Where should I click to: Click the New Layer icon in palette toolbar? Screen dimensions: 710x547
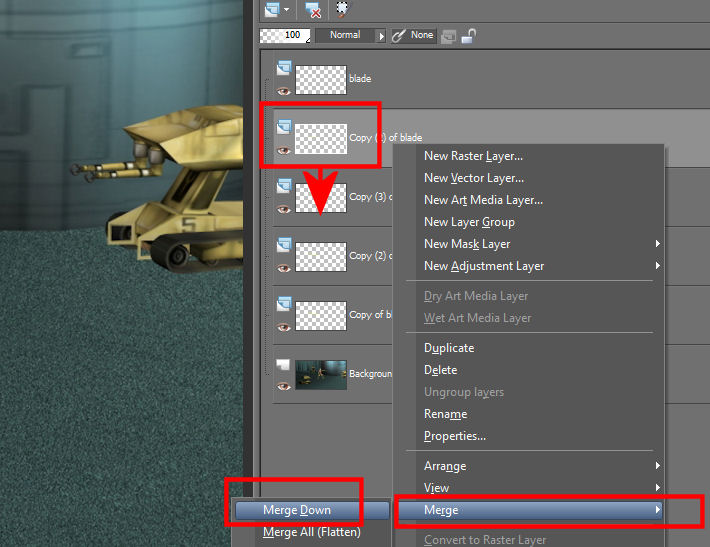pos(272,9)
